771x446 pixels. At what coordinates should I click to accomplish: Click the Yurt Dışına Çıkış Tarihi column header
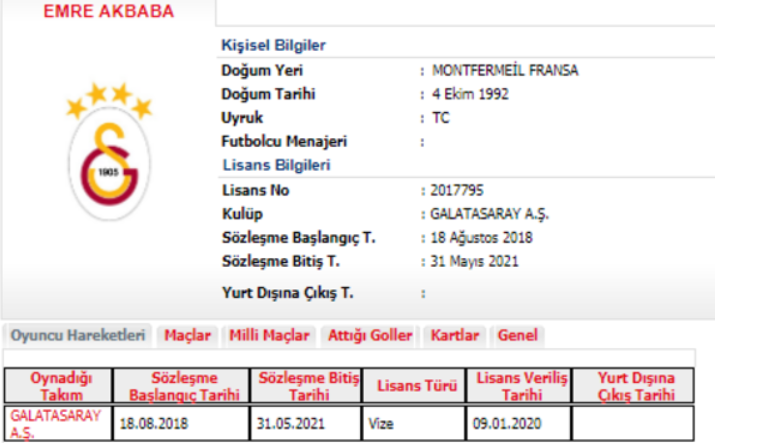(633, 386)
